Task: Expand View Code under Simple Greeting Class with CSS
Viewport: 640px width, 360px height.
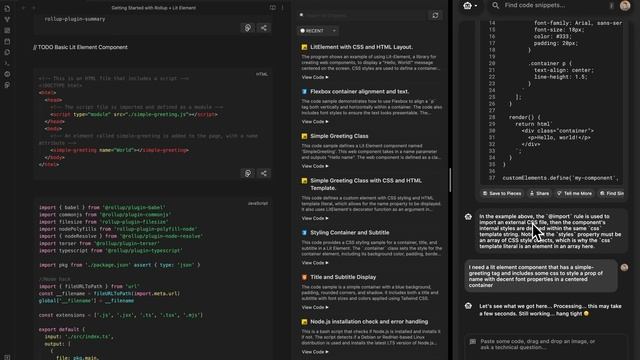Action: click(x=315, y=218)
